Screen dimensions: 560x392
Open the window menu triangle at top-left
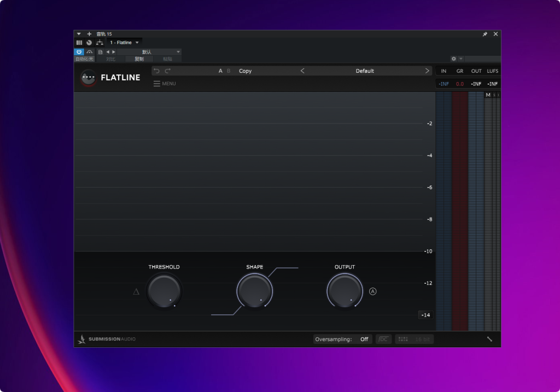click(79, 34)
